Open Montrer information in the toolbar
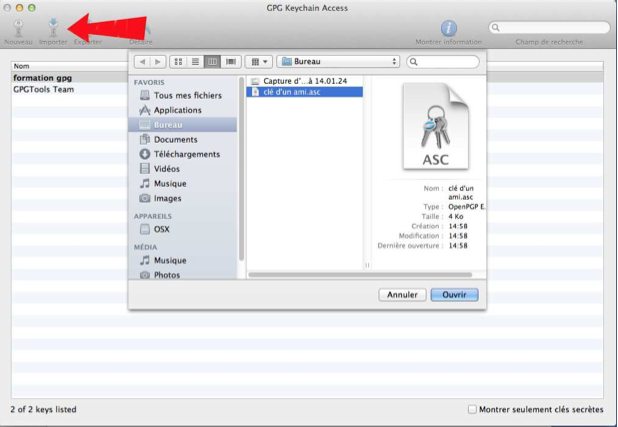 pyautogui.click(x=449, y=29)
